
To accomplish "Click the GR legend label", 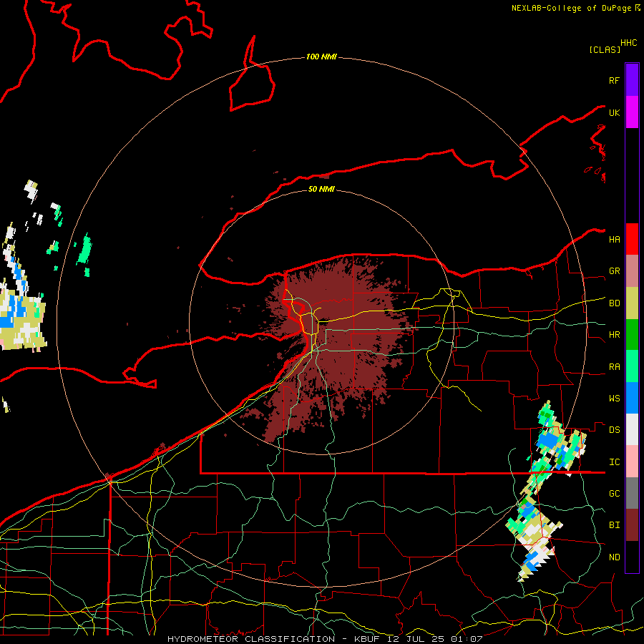I will [614, 271].
